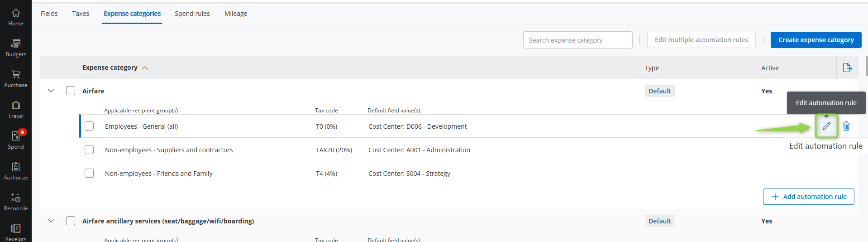Click Cost Center: S004 - Strategy
868x242 pixels.
tap(409, 174)
